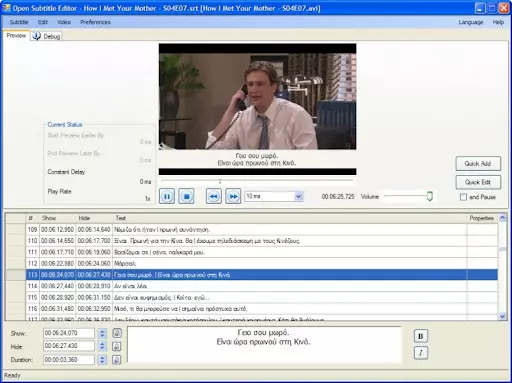The height and width of the screenshot is (383, 512).
Task: Enable the 'and Pause' checkbox
Action: (x=463, y=197)
